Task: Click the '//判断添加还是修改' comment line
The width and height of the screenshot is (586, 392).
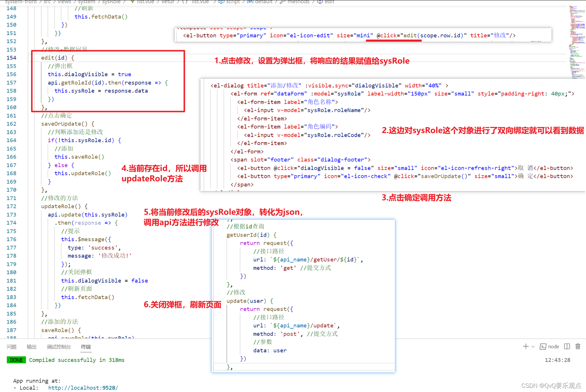Action: click(x=76, y=132)
